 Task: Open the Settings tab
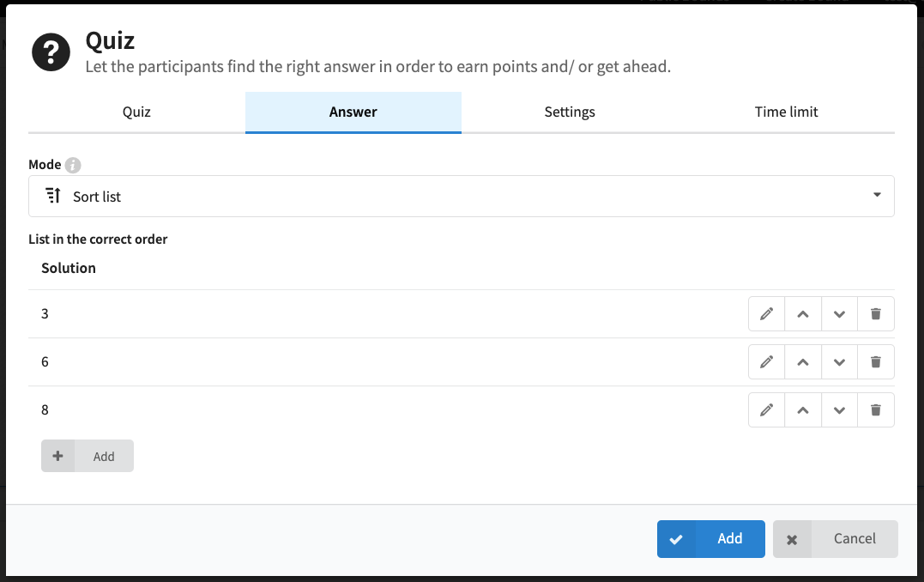tap(570, 112)
